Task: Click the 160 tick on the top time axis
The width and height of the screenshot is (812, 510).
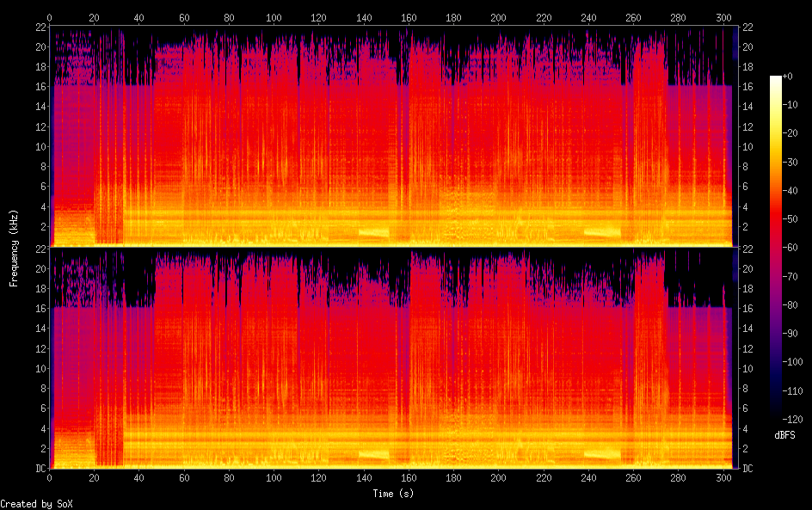Action: 409,17
